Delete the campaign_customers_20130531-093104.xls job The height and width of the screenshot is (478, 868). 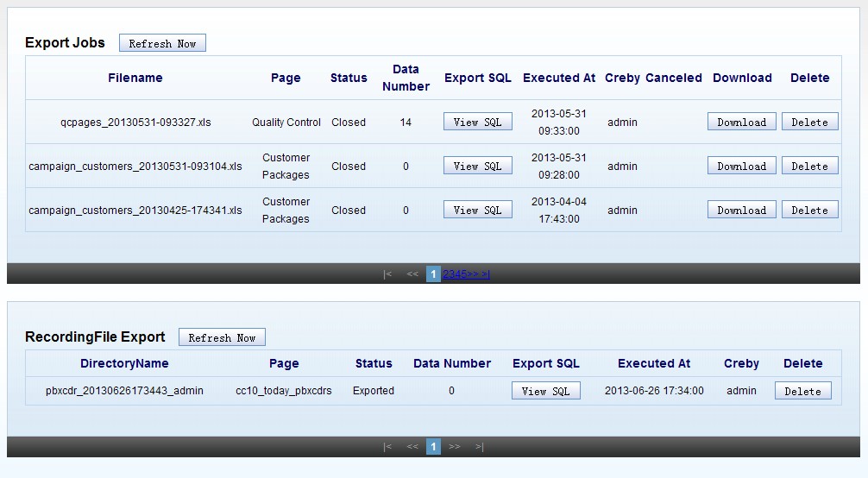click(x=809, y=166)
